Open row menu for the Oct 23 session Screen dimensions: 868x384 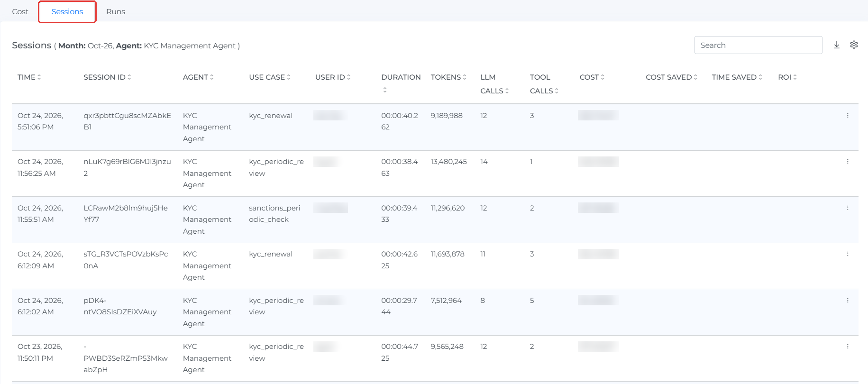tap(848, 347)
